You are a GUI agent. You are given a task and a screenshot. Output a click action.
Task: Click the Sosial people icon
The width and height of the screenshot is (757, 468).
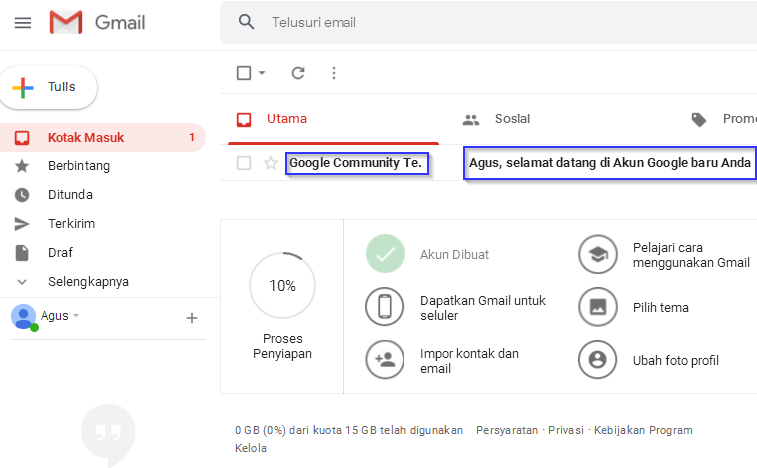(471, 120)
